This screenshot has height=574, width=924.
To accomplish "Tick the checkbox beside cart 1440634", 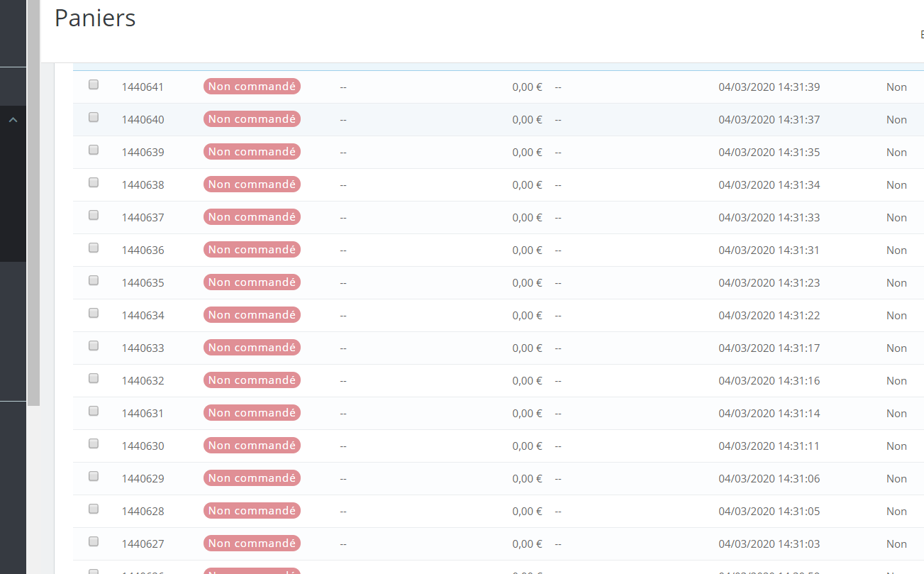I will pos(94,313).
